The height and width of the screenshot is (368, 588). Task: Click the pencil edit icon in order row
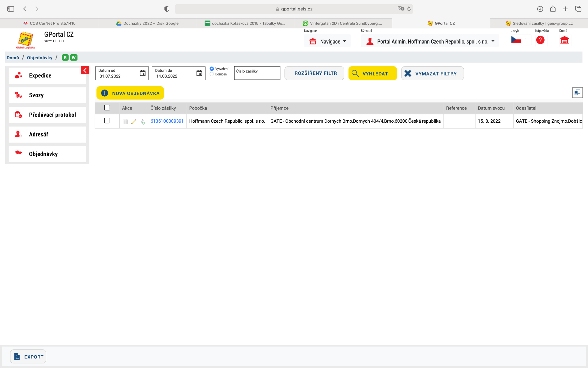click(134, 121)
